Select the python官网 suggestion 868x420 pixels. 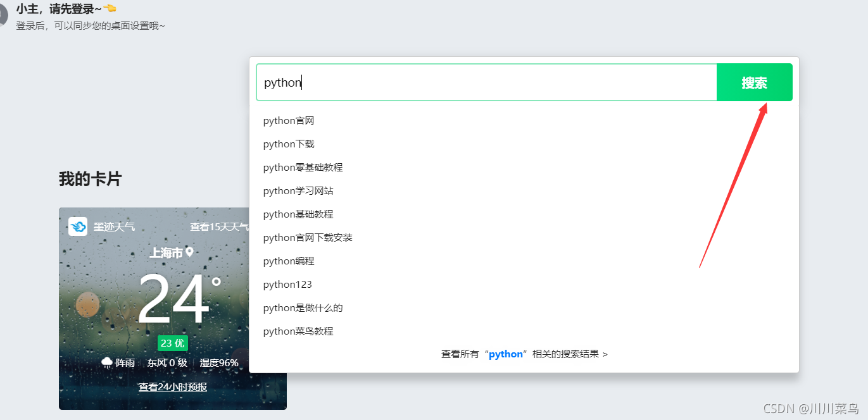point(524,121)
